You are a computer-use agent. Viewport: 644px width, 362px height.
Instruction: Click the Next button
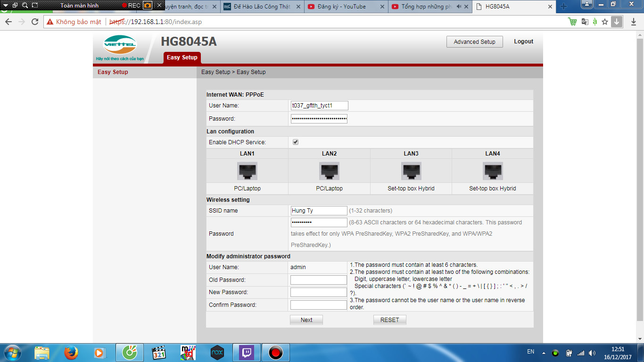click(x=306, y=320)
